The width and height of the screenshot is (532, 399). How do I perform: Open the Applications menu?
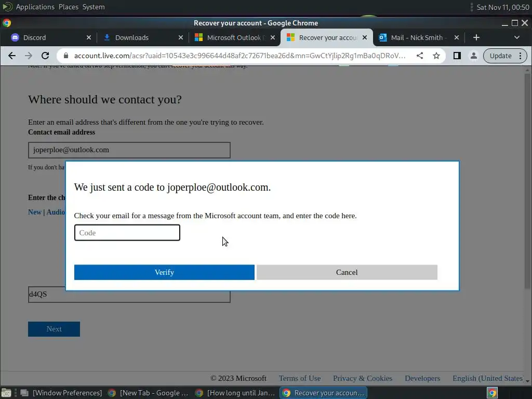pos(35,7)
